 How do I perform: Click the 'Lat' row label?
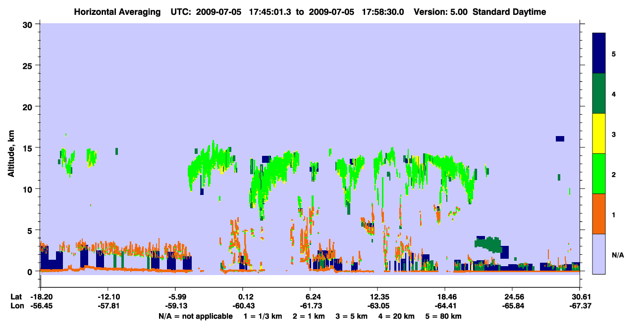(16, 297)
